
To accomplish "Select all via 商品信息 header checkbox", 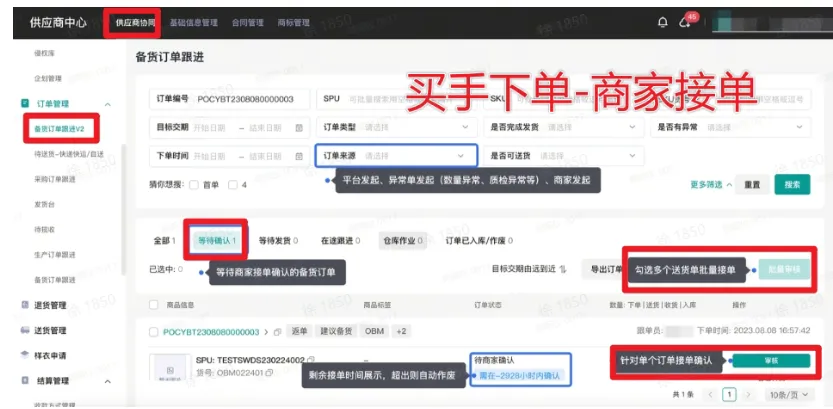I will [x=154, y=305].
